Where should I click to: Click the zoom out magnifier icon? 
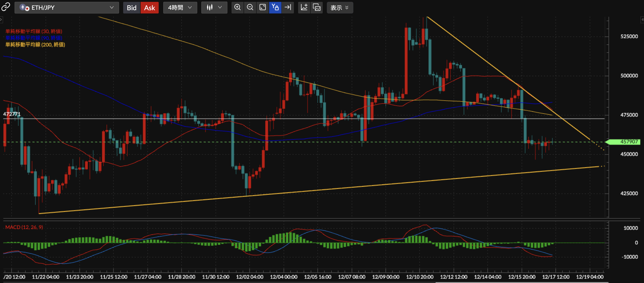click(250, 7)
